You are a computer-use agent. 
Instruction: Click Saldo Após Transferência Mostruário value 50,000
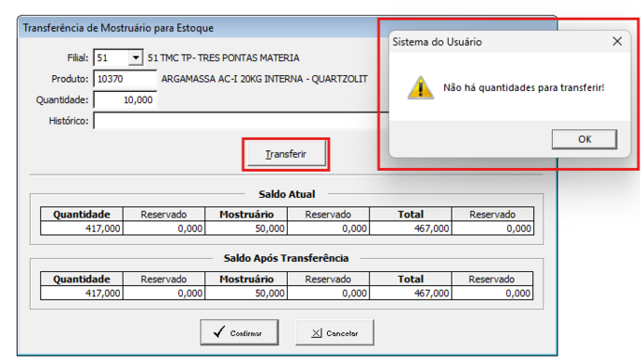pyautogui.click(x=246, y=292)
